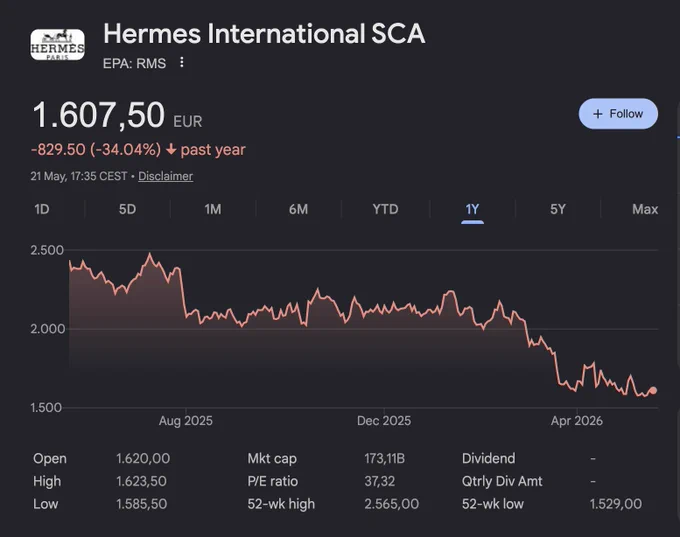Screen dimensions: 680x537
Task: Select the 5D time range
Action: (128, 209)
